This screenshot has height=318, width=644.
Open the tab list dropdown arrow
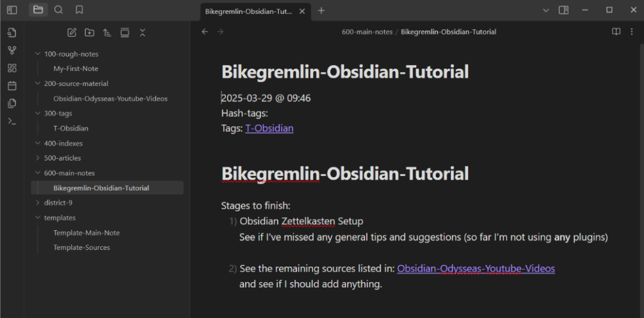tap(546, 10)
